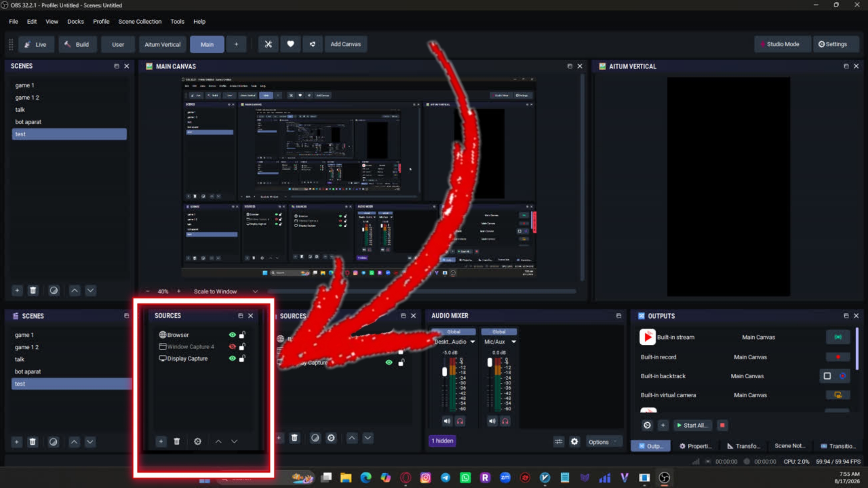Toggle Display Capture visibility in left Sources dock
Screen dimensions: 868x488
coord(232,358)
